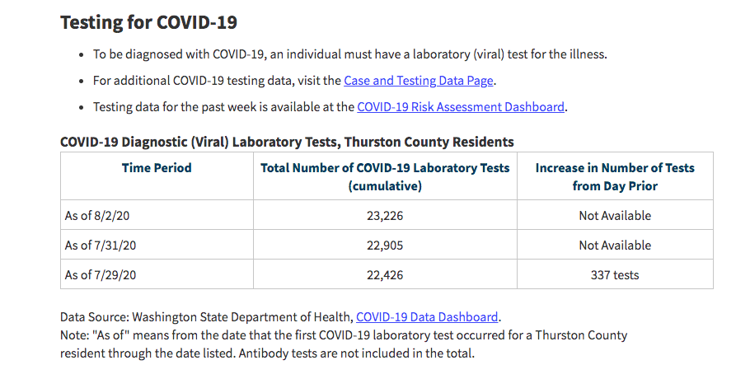Click the 337 tests cell
The height and width of the screenshot is (379, 750).
point(615,275)
